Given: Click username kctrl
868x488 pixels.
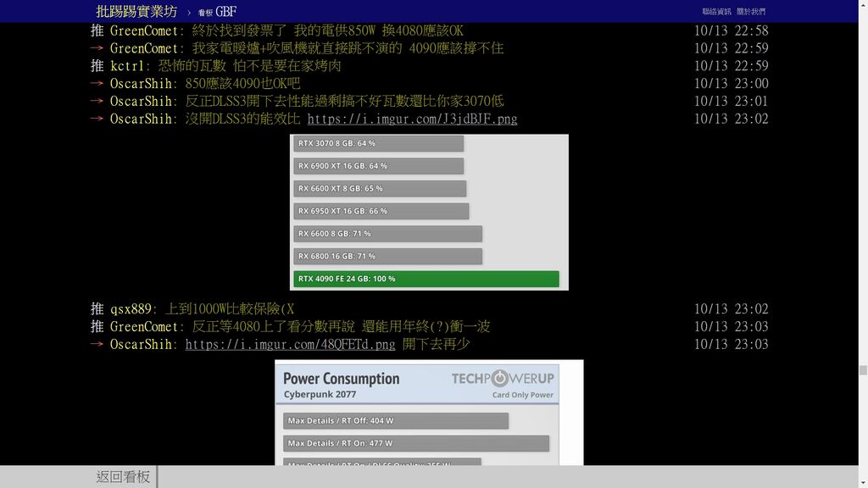Looking at the screenshot, I should click(x=127, y=66).
